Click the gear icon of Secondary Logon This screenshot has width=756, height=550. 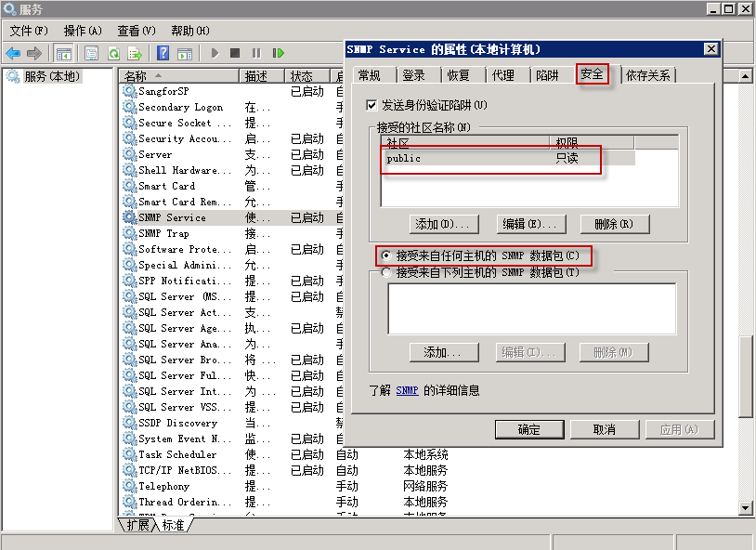coord(129,107)
